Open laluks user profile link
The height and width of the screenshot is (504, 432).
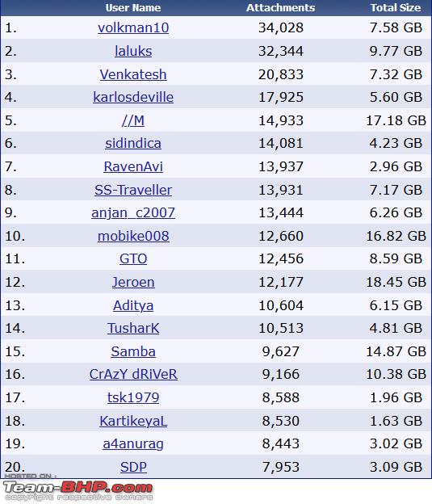(x=133, y=51)
